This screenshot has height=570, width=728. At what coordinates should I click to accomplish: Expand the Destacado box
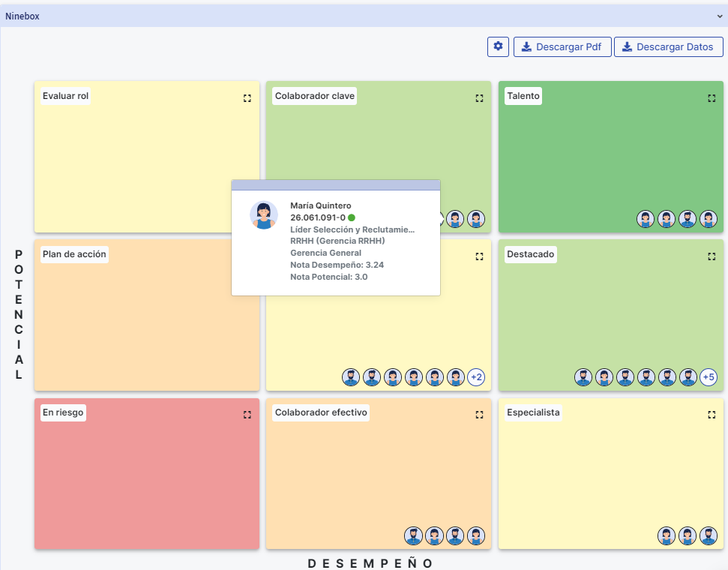(x=712, y=256)
